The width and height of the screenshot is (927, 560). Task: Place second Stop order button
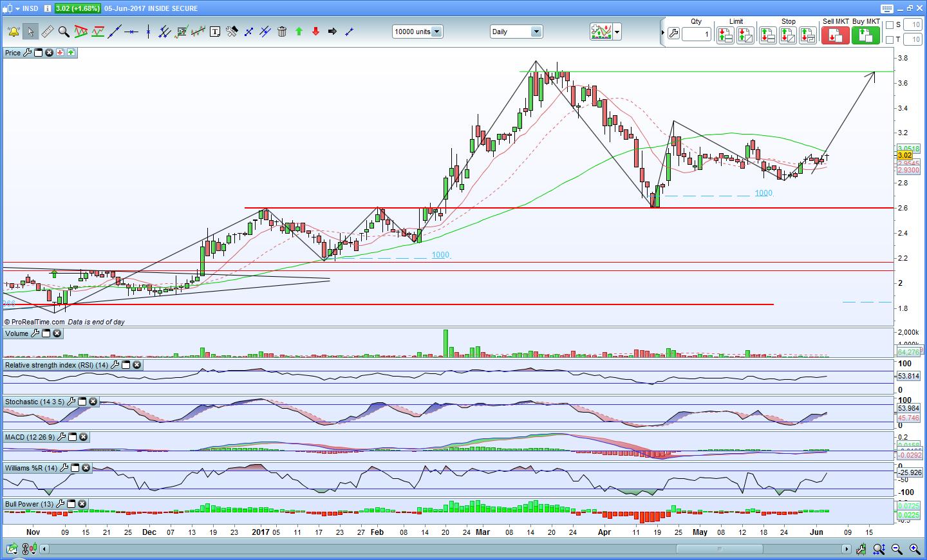pos(788,35)
